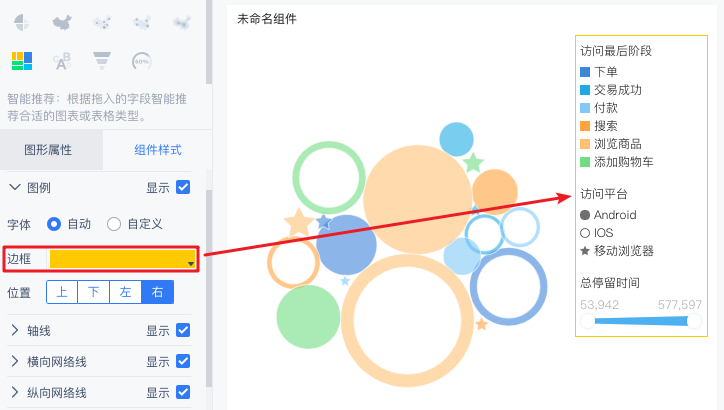The width and height of the screenshot is (724, 410).
Task: Set legend position to 左
Action: tap(126, 292)
